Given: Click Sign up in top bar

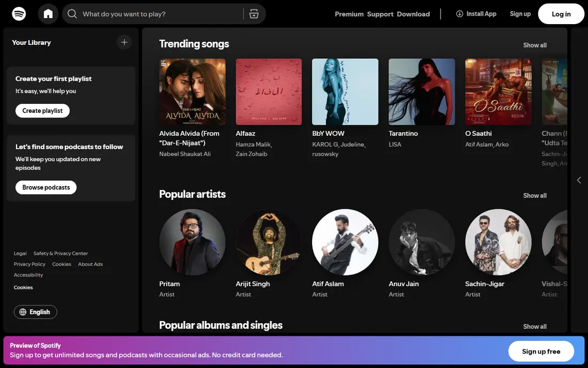Looking at the screenshot, I should pyautogui.click(x=520, y=14).
